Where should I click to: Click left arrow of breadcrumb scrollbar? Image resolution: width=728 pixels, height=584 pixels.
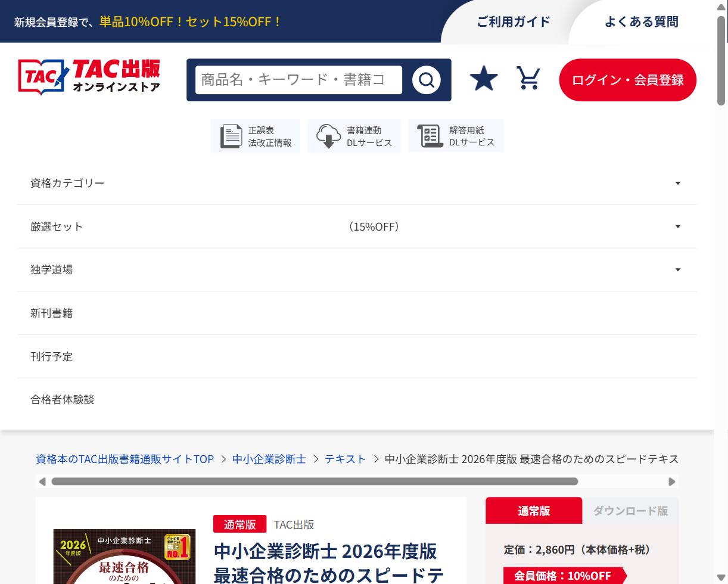[42, 482]
